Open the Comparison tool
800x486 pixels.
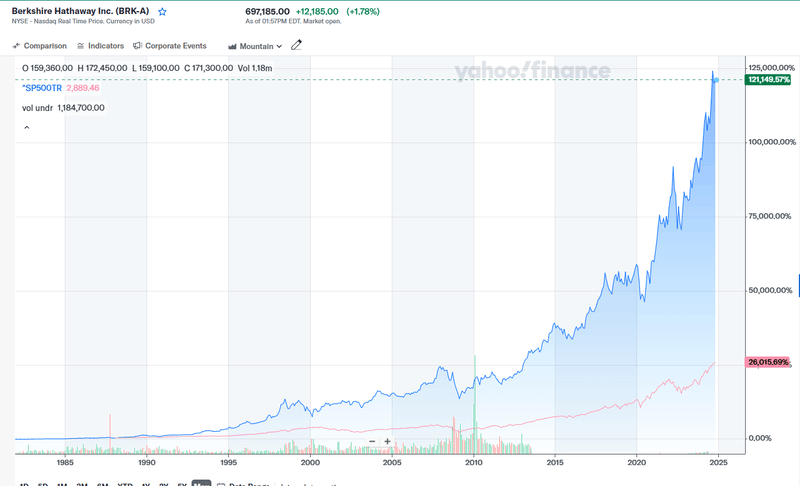[39, 46]
